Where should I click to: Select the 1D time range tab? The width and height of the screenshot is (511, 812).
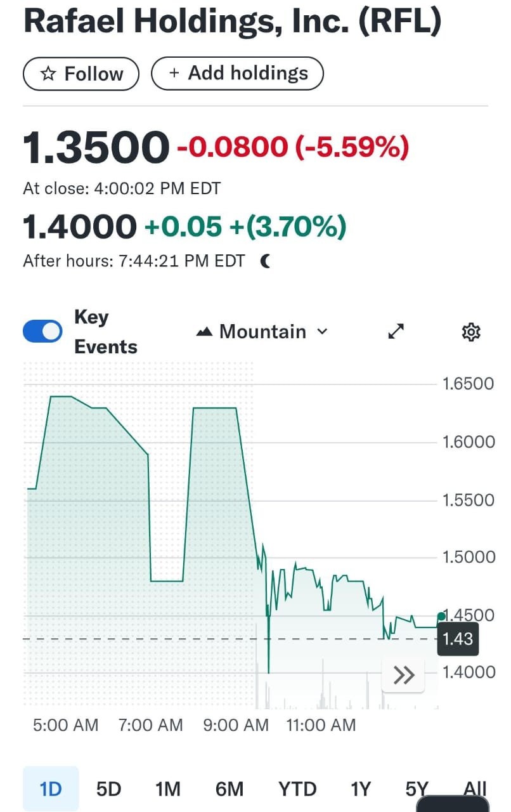[51, 789]
